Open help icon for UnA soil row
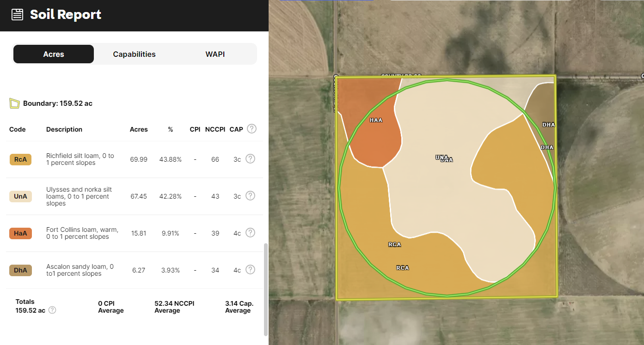The image size is (644, 345). [250, 196]
